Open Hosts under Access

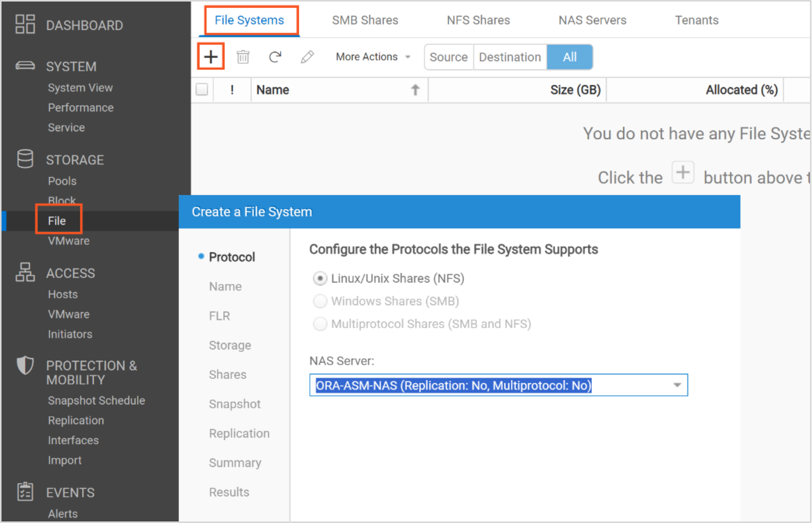click(x=63, y=294)
